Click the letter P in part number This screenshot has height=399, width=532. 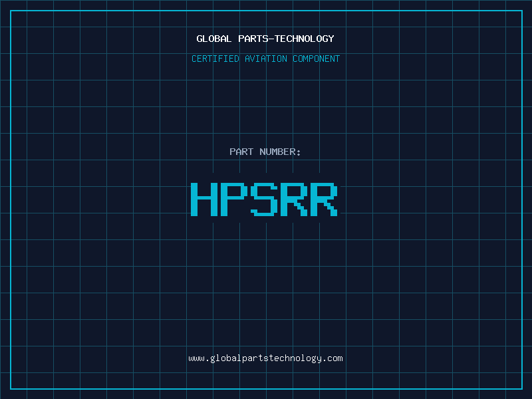(x=235, y=199)
